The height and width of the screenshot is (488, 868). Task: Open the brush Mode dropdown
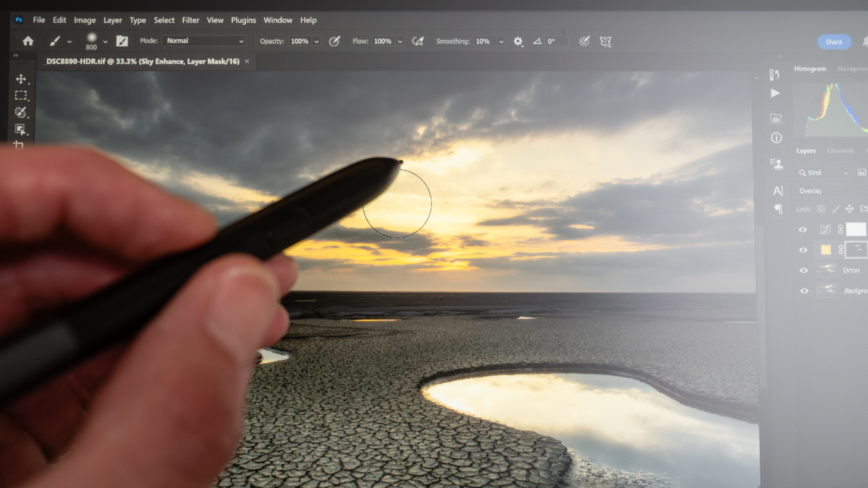point(204,41)
